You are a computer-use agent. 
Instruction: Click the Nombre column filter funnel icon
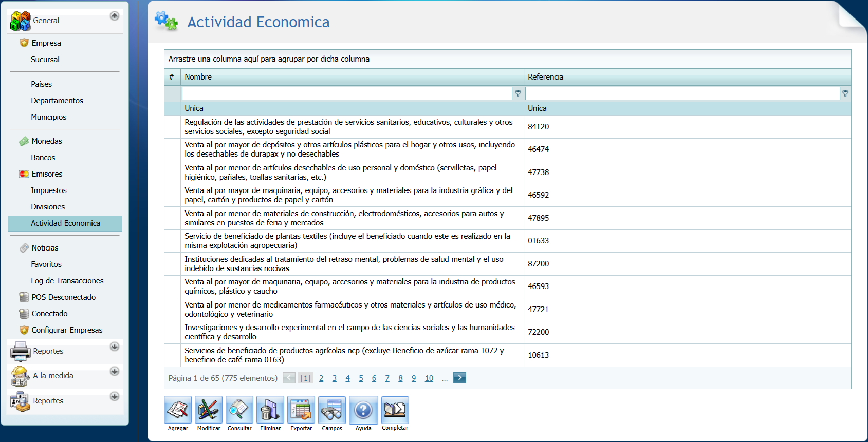click(518, 93)
